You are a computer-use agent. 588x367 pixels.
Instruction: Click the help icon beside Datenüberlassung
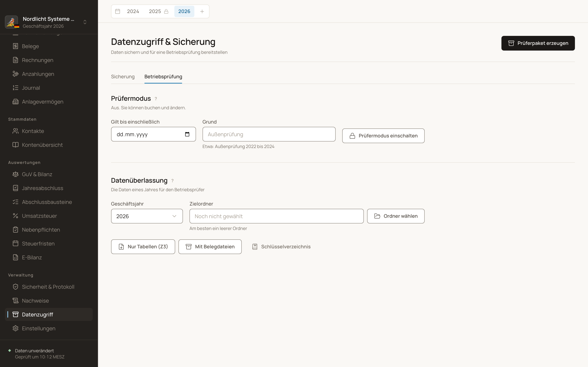pos(173,181)
